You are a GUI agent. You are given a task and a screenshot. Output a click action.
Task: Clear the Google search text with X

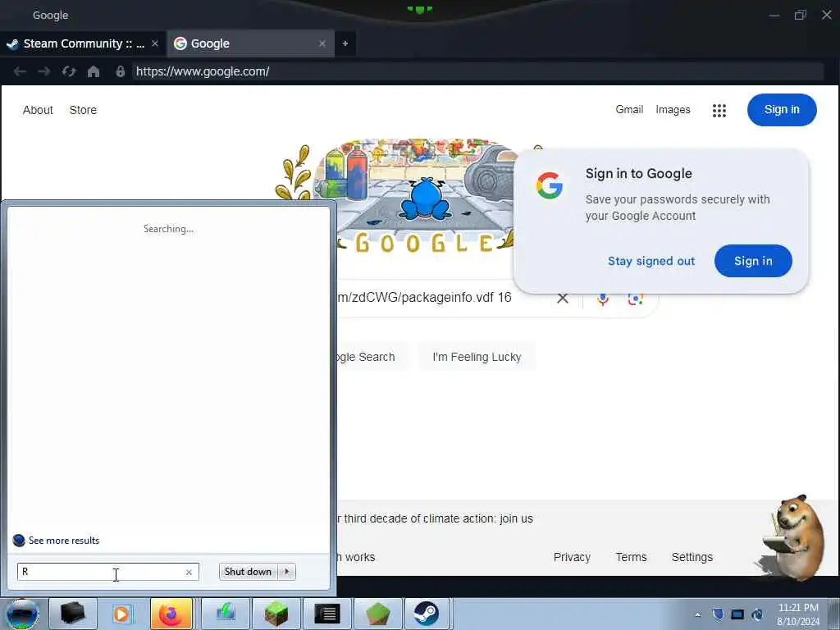click(563, 299)
